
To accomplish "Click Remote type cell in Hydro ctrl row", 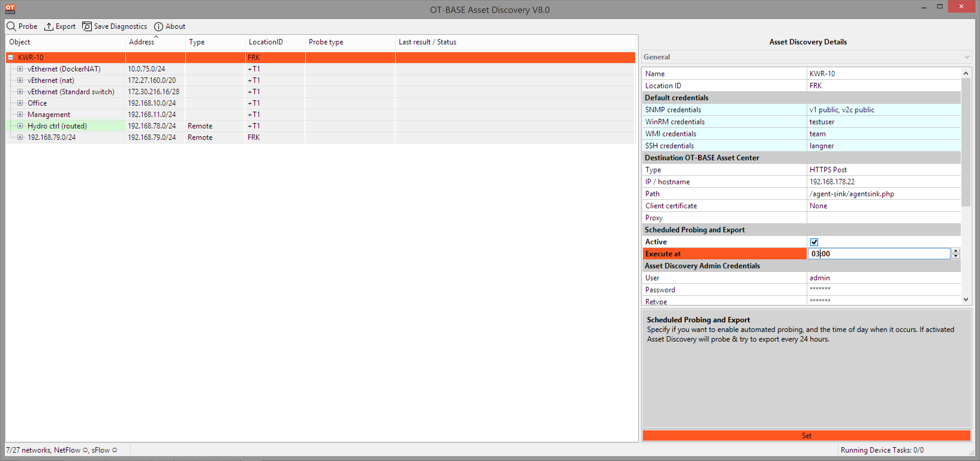I will coord(200,126).
